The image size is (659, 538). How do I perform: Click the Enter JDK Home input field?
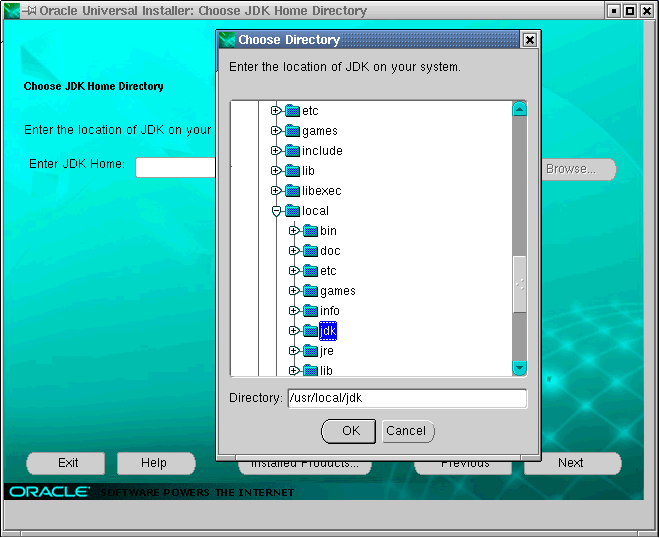[x=175, y=167]
